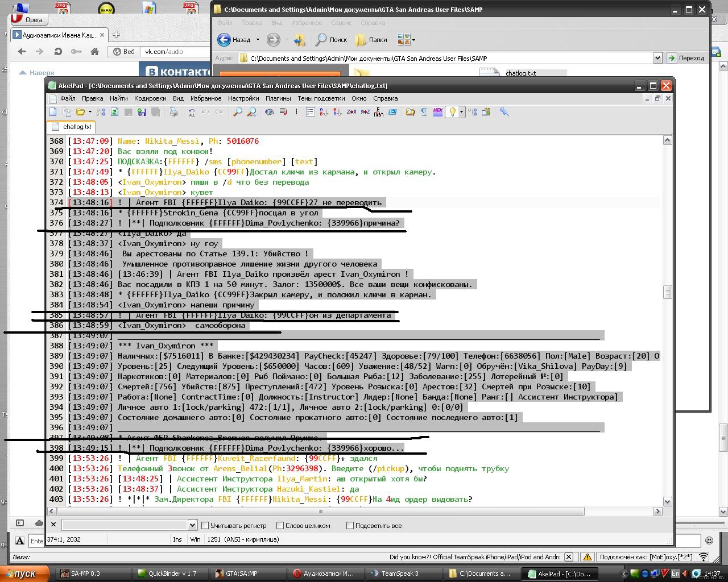Screen dimensions: 728x582
Task: Expand the Open file recent-files arrow
Action: (x=90, y=112)
